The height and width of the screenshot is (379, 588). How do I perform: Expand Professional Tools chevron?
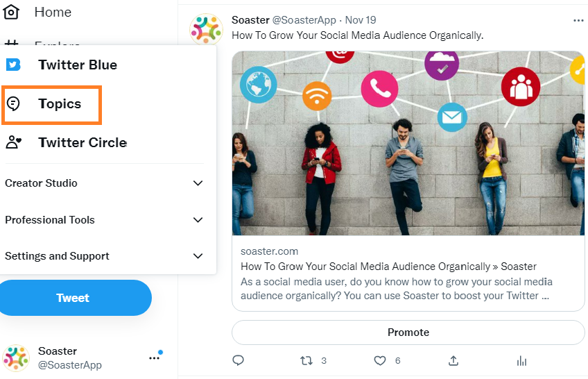[x=198, y=220]
